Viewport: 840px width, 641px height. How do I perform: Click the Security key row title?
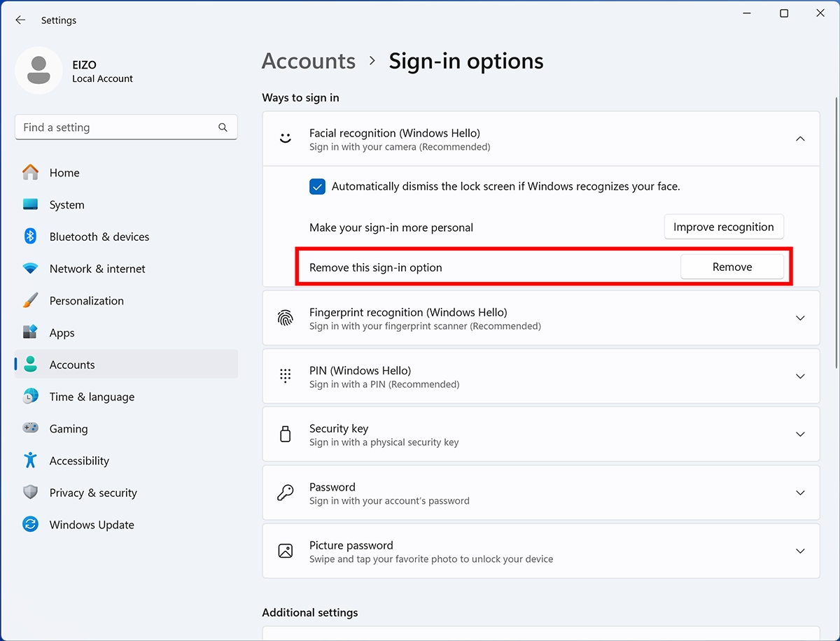[339, 428]
